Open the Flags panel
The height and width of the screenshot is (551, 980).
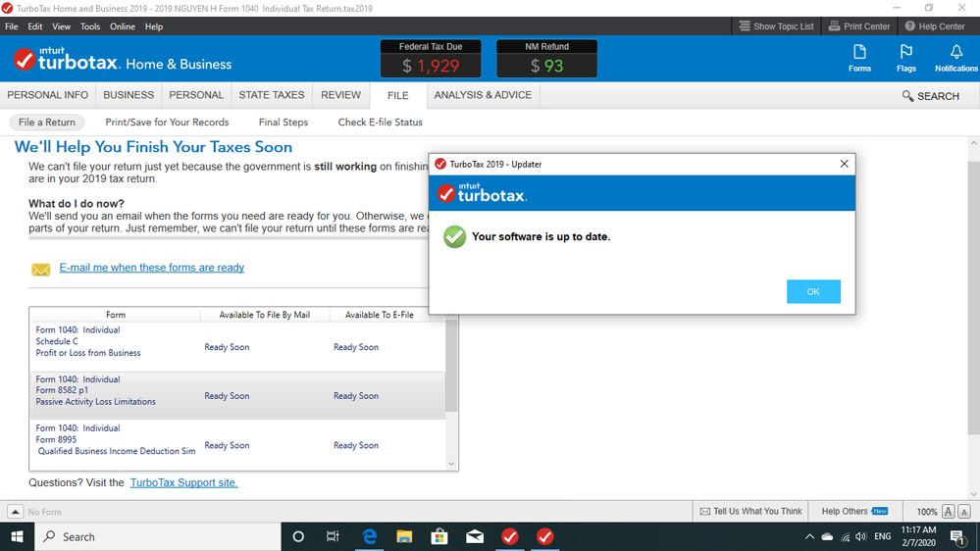point(905,58)
